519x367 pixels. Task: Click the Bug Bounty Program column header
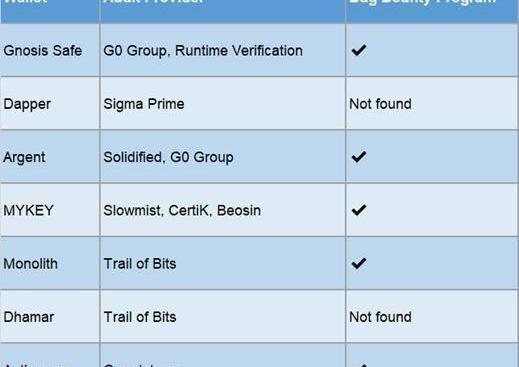(x=432, y=11)
